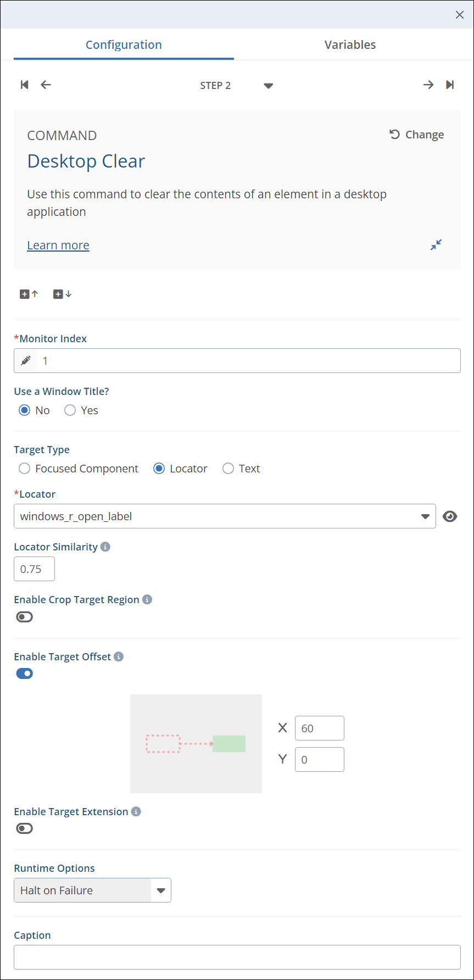474x980 pixels.
Task: Add a step above icon
Action: [29, 294]
